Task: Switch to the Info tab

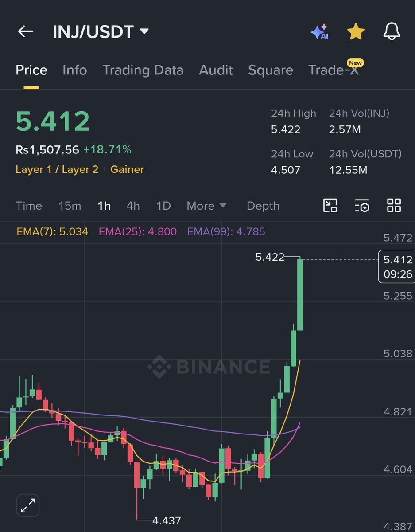Action: pyautogui.click(x=74, y=70)
